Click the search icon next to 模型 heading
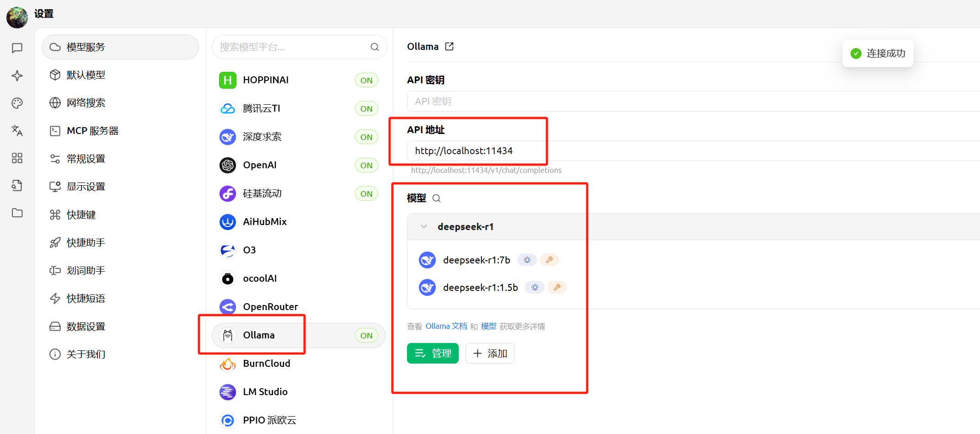Screen dimensions: 980x434 (x=437, y=198)
